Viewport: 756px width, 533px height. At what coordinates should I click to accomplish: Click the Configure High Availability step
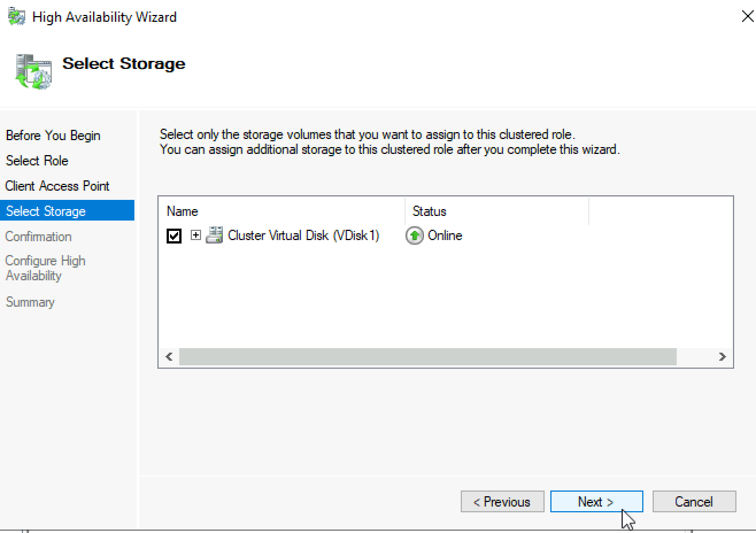[45, 268]
